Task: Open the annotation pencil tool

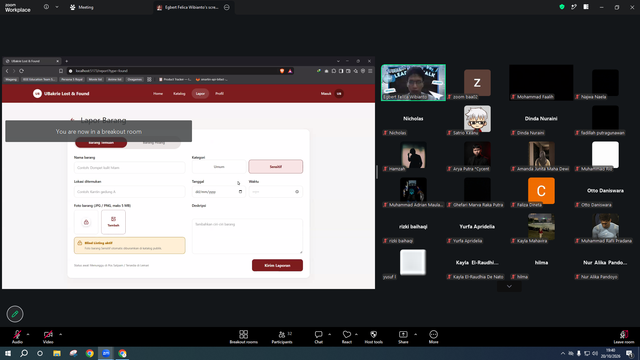Action: [x=15, y=314]
